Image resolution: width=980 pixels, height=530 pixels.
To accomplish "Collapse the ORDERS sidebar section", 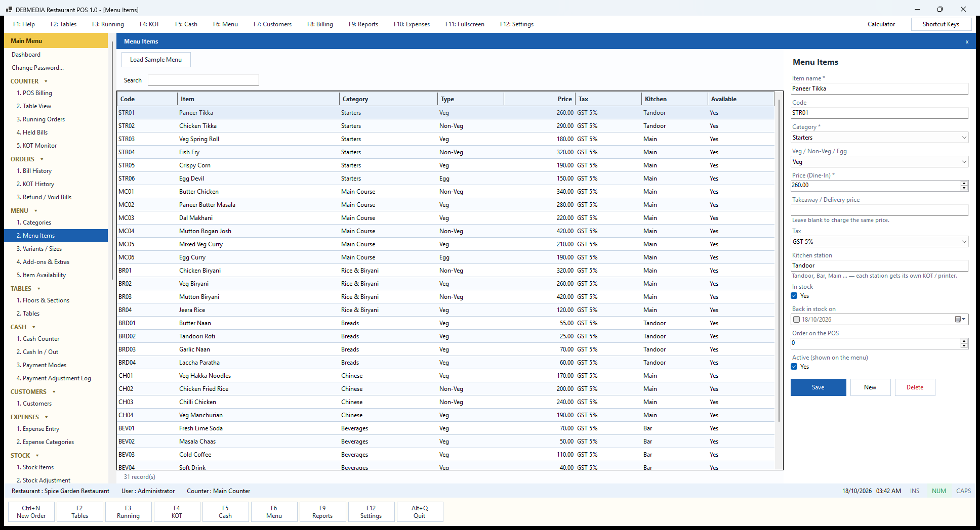I will pos(42,159).
